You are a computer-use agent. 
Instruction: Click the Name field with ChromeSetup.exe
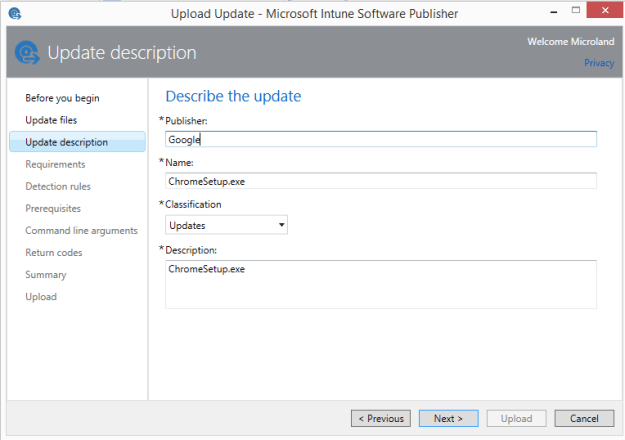click(x=381, y=181)
